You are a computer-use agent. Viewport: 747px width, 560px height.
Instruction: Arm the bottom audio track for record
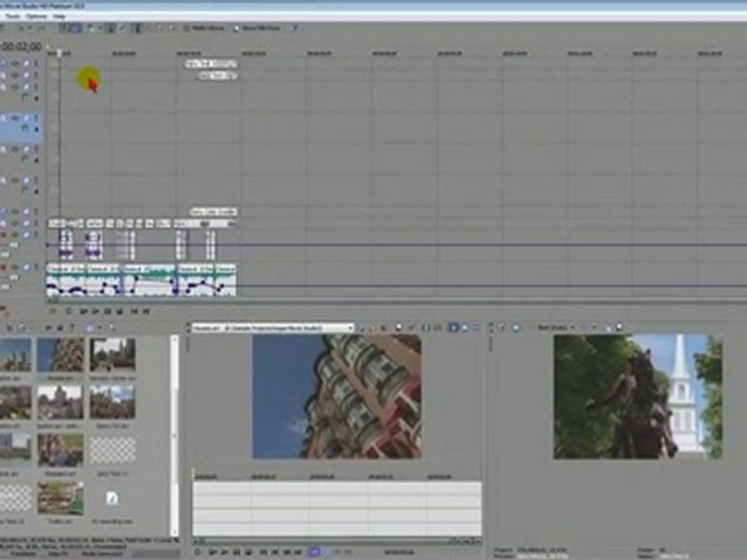pos(3,267)
